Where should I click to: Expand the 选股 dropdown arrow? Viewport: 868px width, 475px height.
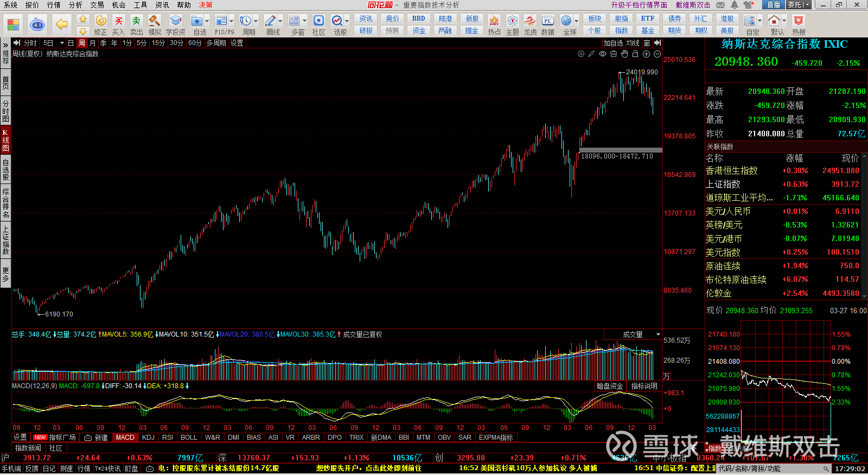[347, 21]
